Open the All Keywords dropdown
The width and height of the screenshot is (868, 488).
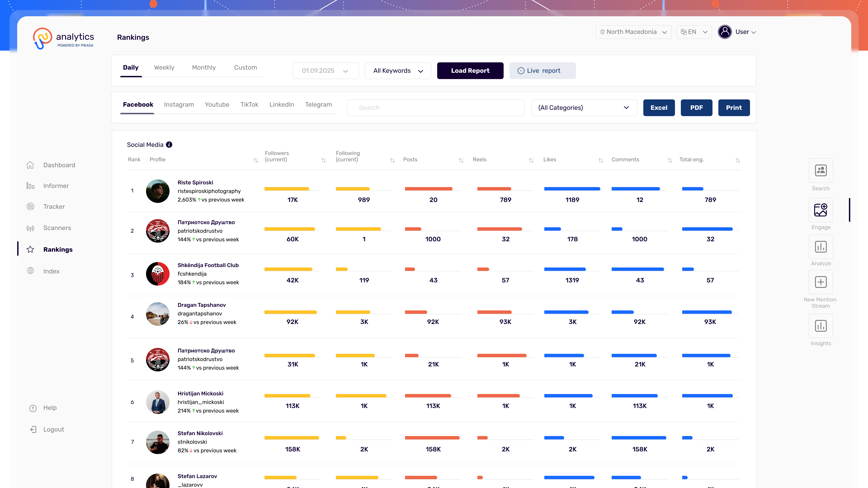click(x=398, y=71)
